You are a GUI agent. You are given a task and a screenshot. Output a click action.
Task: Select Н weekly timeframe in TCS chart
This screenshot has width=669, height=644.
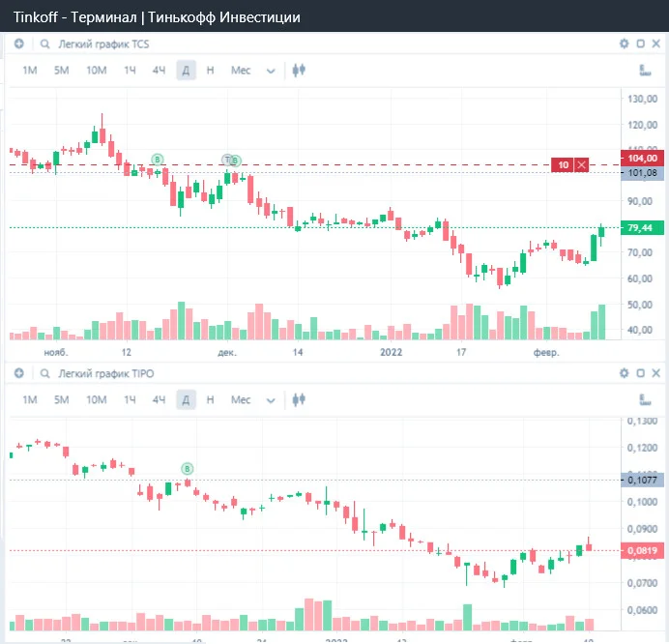click(210, 71)
